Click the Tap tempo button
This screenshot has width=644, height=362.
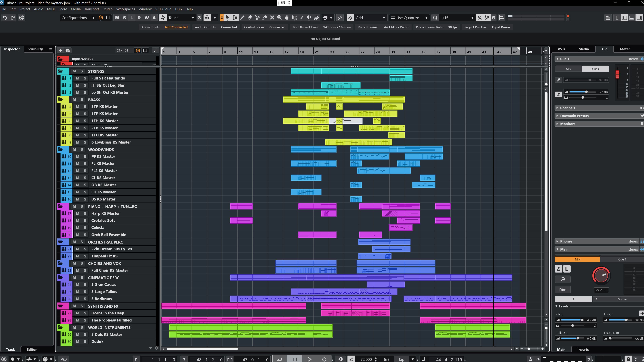[x=401, y=359]
